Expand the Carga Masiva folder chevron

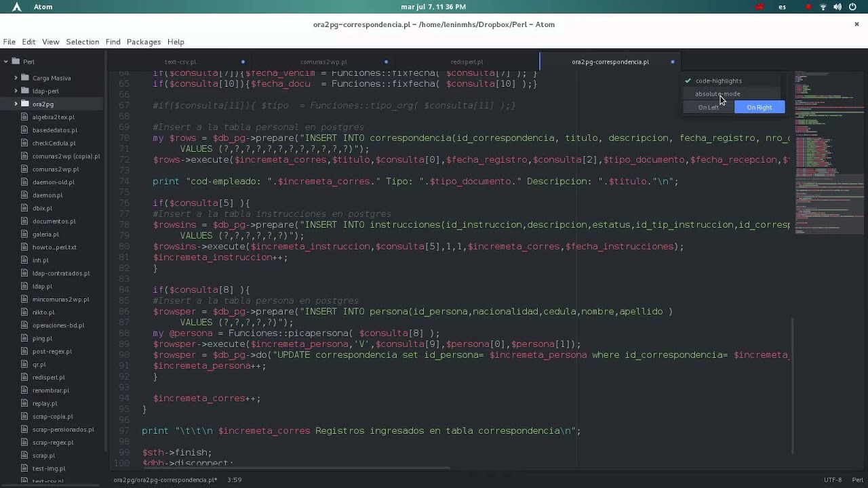[16, 78]
